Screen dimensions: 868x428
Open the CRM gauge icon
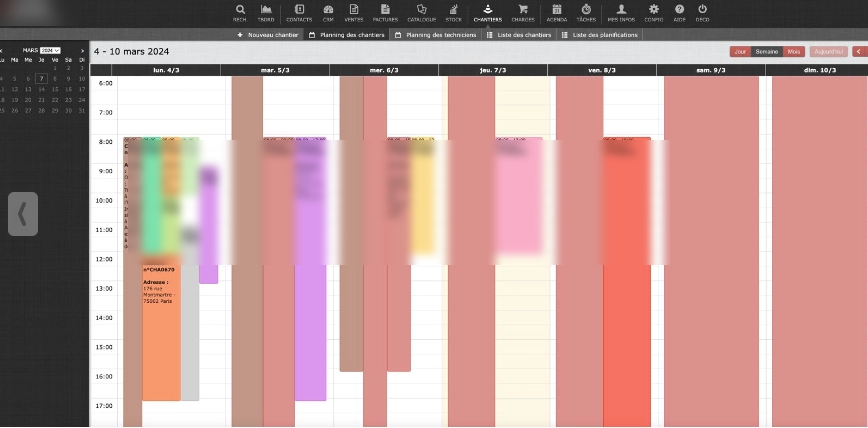coord(328,13)
